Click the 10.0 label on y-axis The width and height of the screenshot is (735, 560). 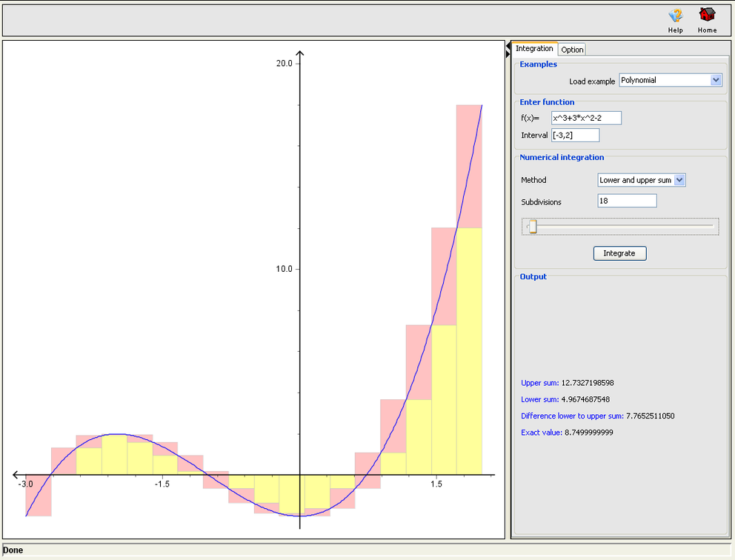(x=284, y=269)
